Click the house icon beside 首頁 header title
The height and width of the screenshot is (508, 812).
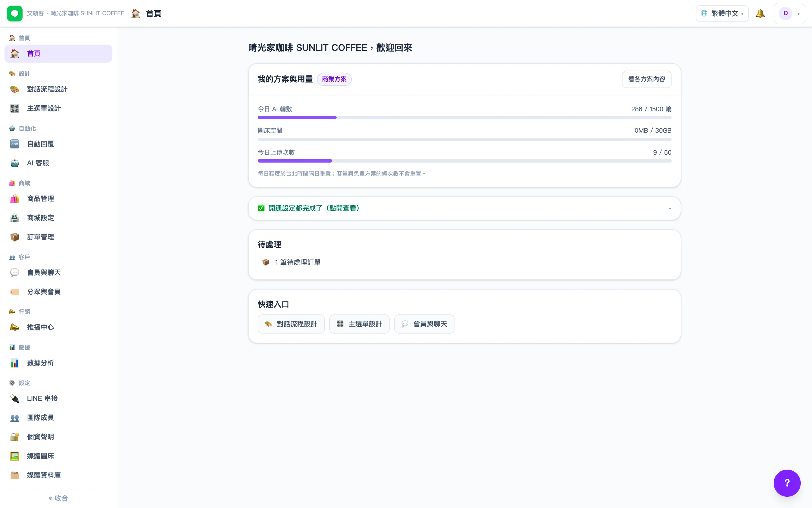point(136,14)
